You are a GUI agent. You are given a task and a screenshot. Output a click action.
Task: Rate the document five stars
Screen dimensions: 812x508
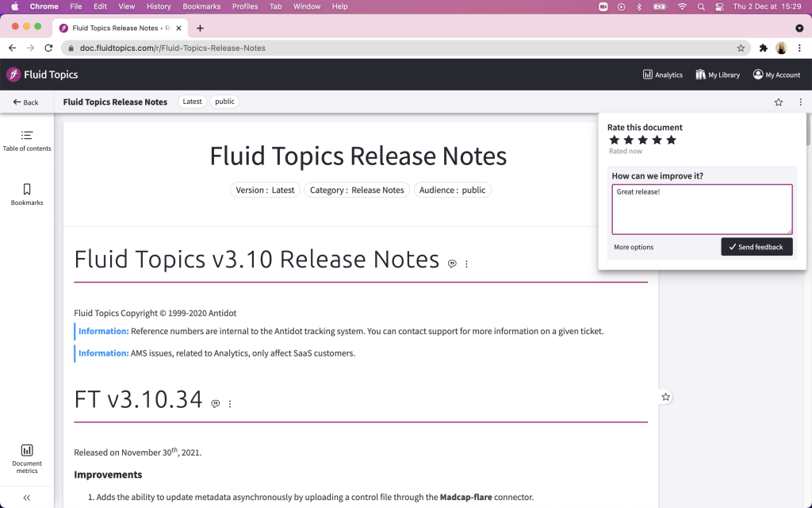click(x=670, y=139)
